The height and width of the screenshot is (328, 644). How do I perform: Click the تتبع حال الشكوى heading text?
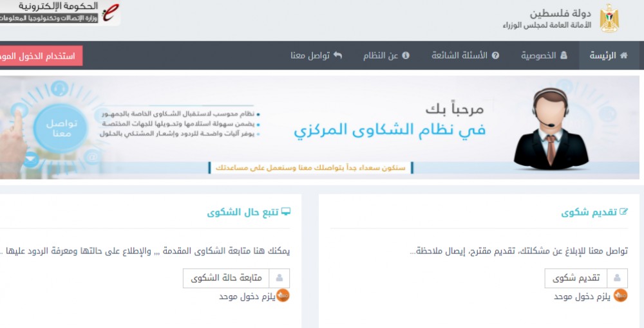point(243,212)
